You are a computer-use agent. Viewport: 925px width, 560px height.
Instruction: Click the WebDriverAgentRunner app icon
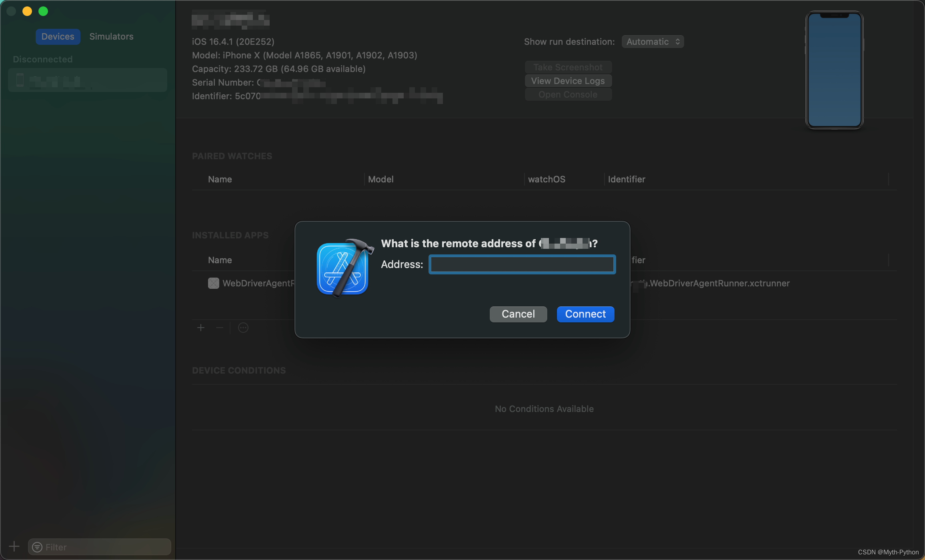(x=214, y=283)
